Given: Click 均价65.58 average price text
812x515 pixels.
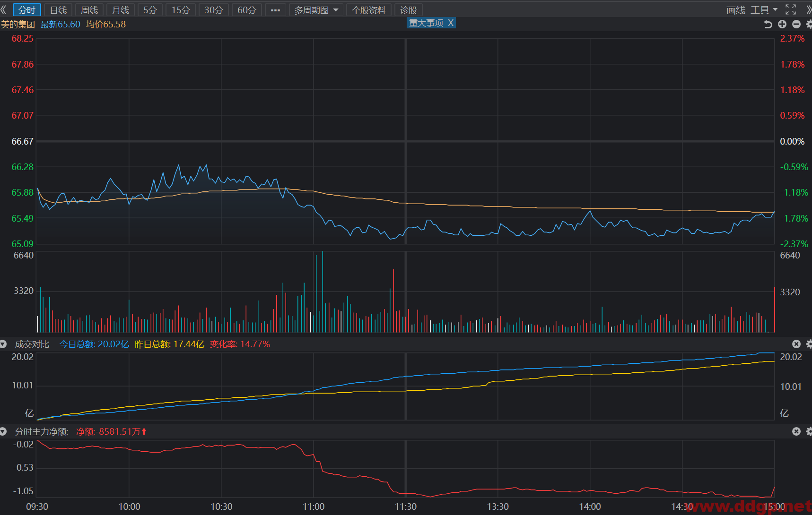Looking at the screenshot, I should click(x=106, y=24).
